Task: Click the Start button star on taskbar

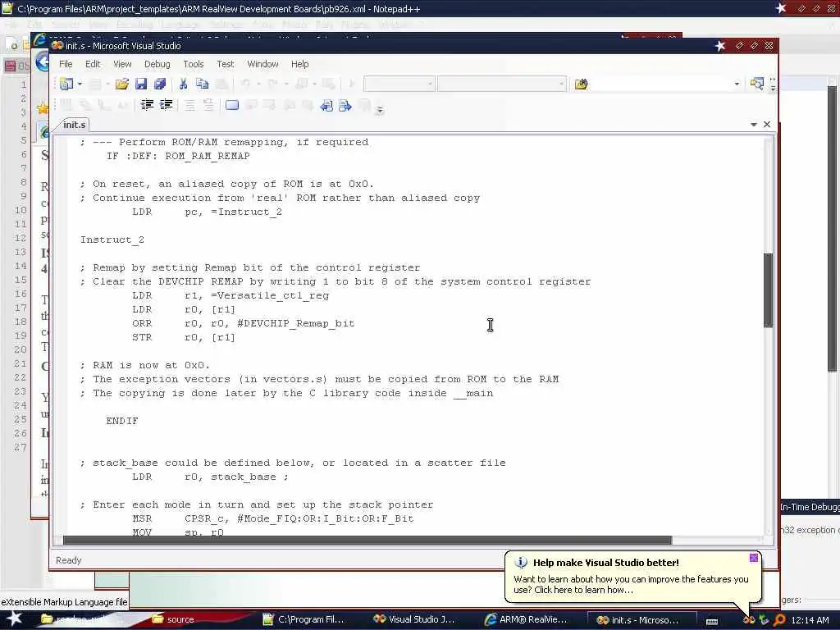Action: [14, 619]
